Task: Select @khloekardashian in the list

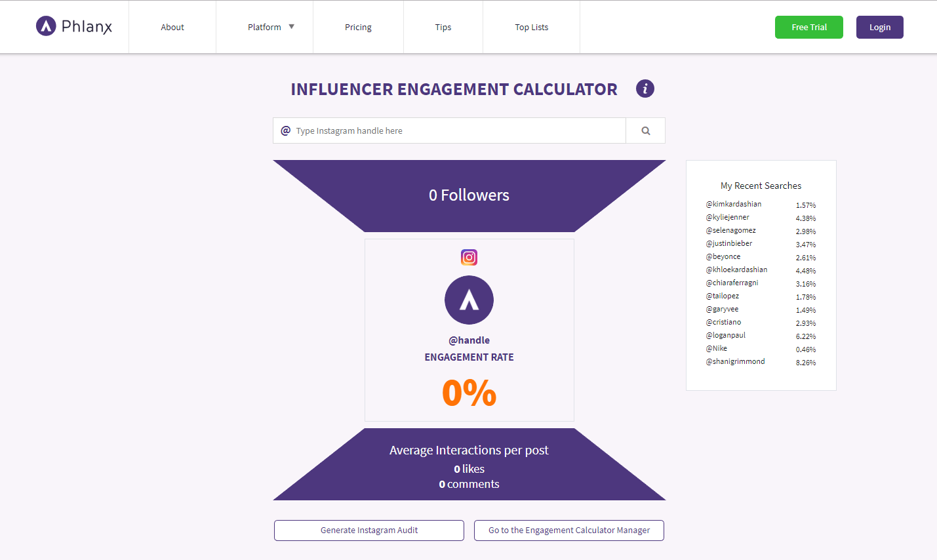Action: (736, 270)
